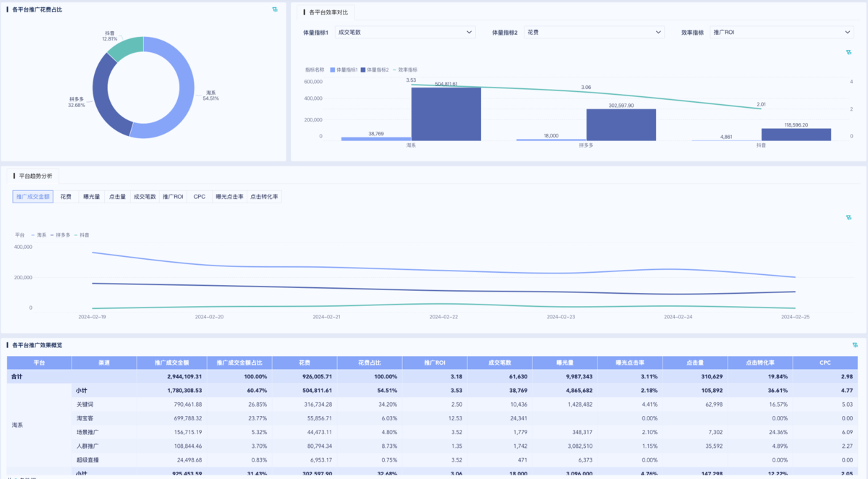Toggle 体量指标1 legend series in bar chart

346,69
